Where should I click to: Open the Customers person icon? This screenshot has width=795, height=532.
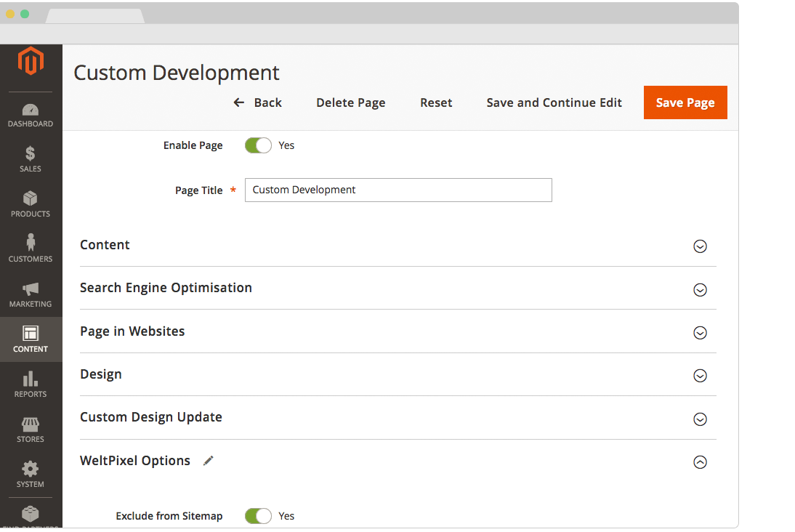tap(31, 243)
